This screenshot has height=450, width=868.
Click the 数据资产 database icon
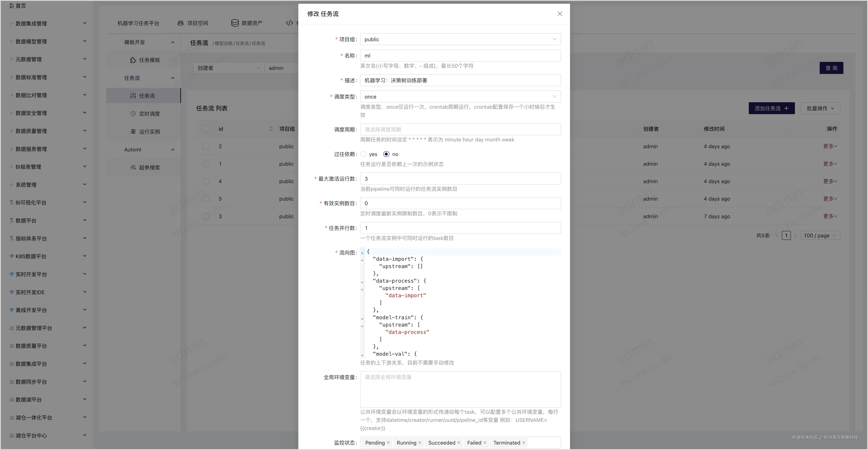pos(235,23)
